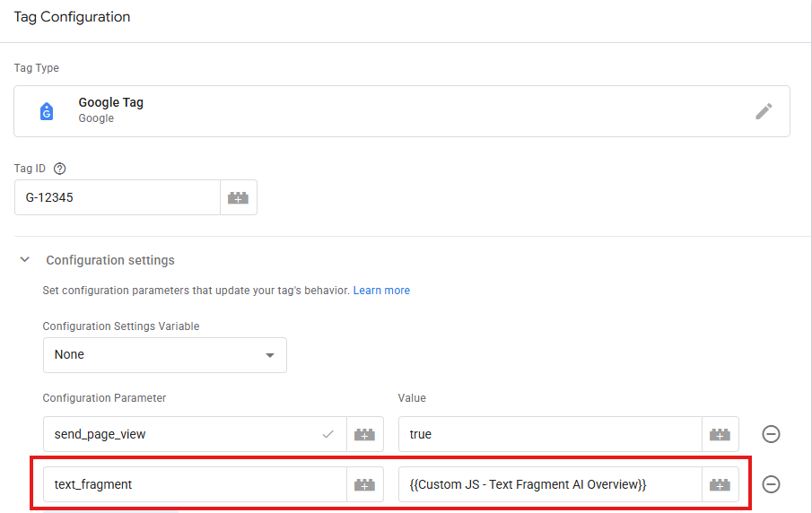Open variable picker beside send_page_view parameter

pyautogui.click(x=364, y=434)
